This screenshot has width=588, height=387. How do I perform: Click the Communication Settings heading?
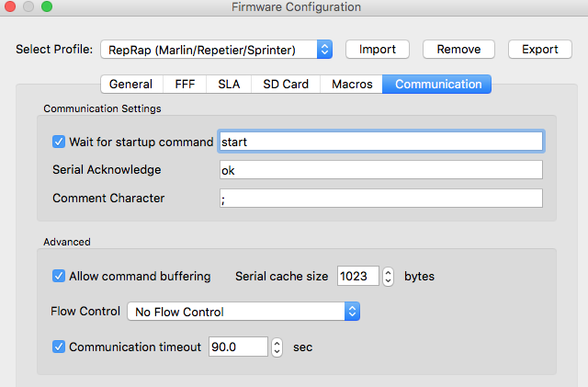[x=102, y=108]
